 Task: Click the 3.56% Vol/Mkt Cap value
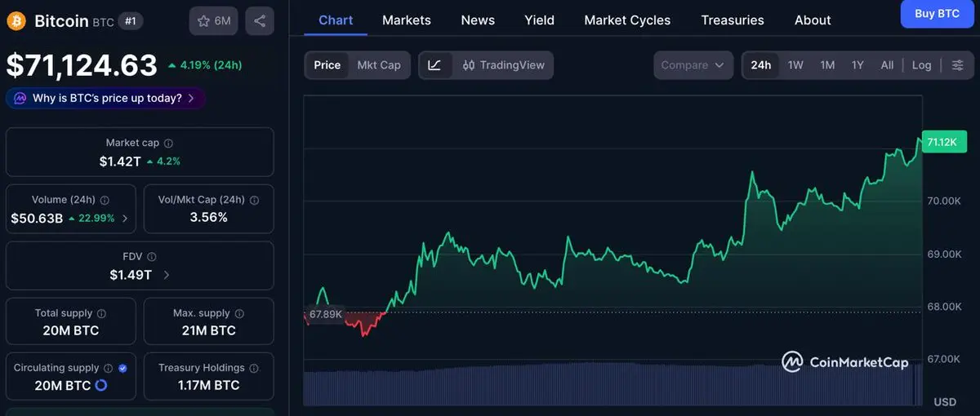(x=208, y=218)
